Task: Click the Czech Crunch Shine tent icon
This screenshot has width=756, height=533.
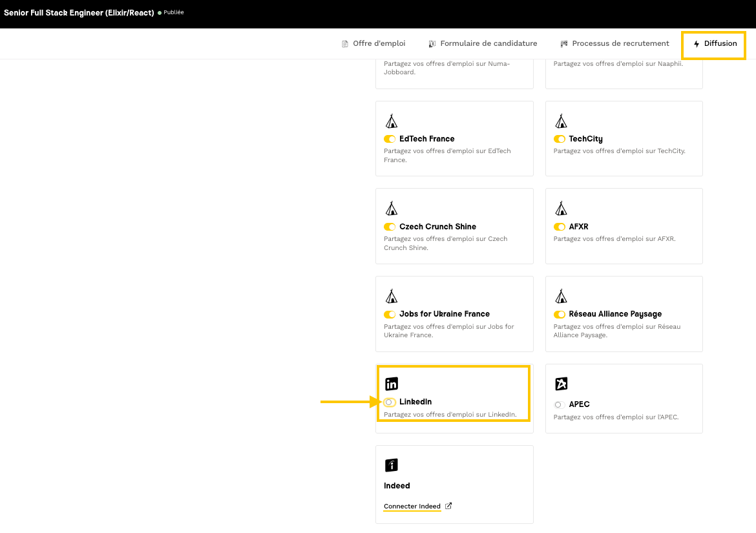Action: [x=392, y=208]
